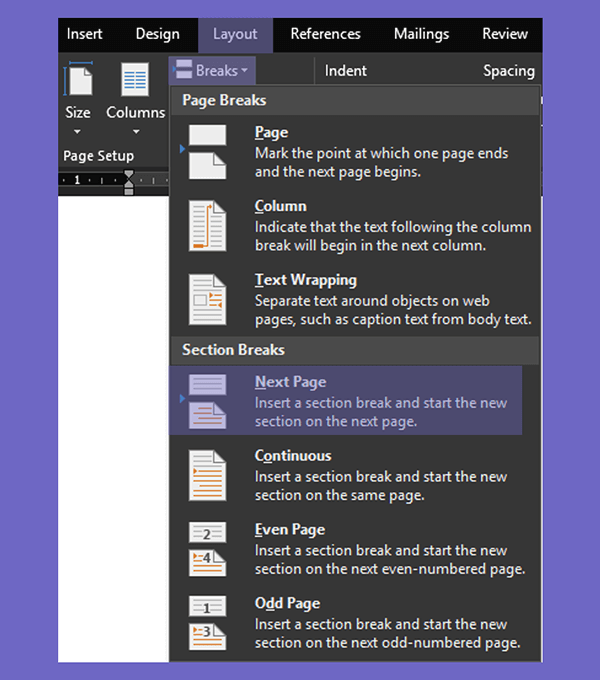Open the Breaks dropdown arrow
Viewport: 600px width, 680px height.
[245, 70]
